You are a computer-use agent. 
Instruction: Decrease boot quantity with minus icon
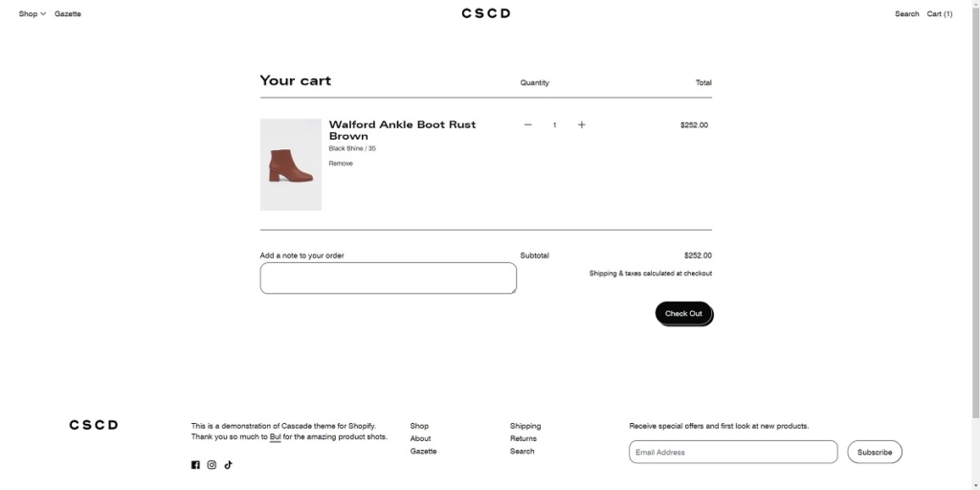point(527,125)
